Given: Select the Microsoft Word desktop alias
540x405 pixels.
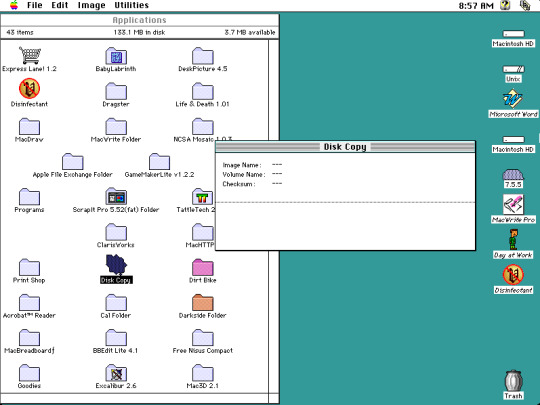Looking at the screenshot, I should 513,99.
